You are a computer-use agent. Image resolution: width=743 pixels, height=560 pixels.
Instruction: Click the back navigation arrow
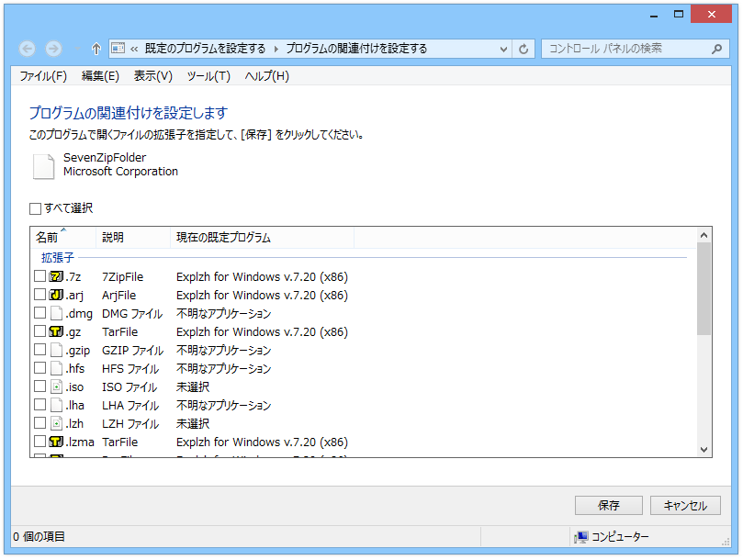tap(27, 49)
